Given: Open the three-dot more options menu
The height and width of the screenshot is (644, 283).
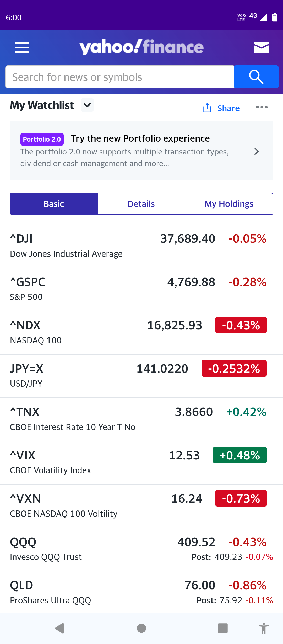Looking at the screenshot, I should click(262, 107).
